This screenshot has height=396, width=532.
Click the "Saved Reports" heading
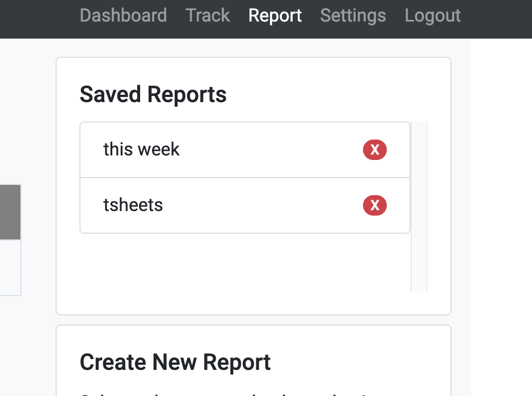pos(153,94)
